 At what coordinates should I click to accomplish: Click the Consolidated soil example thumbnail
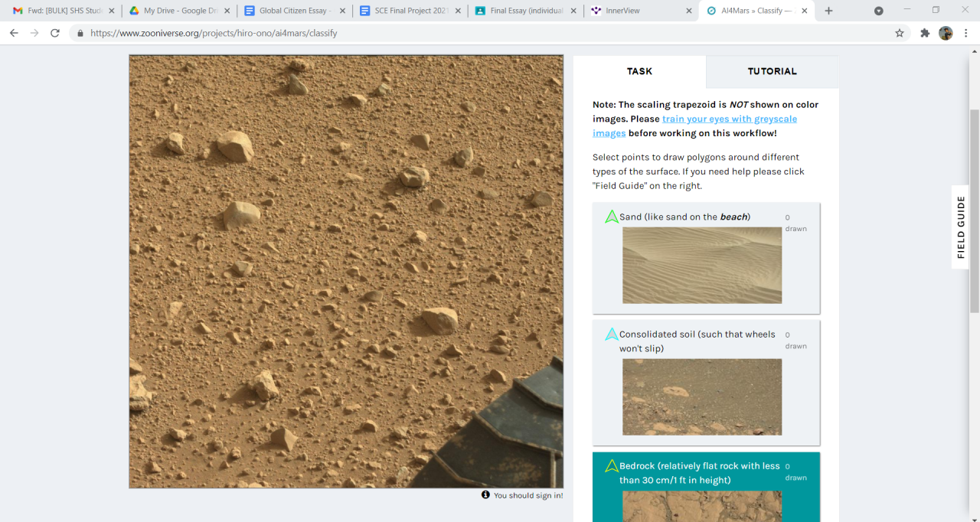702,396
